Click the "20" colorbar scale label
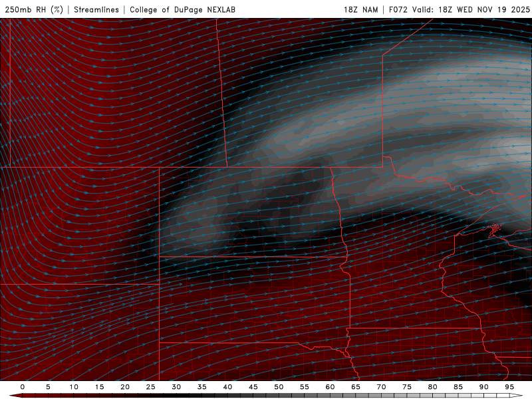 click(x=125, y=387)
